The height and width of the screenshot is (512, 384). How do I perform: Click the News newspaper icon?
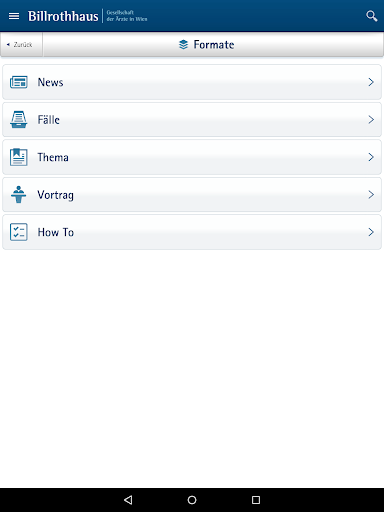tap(19, 82)
